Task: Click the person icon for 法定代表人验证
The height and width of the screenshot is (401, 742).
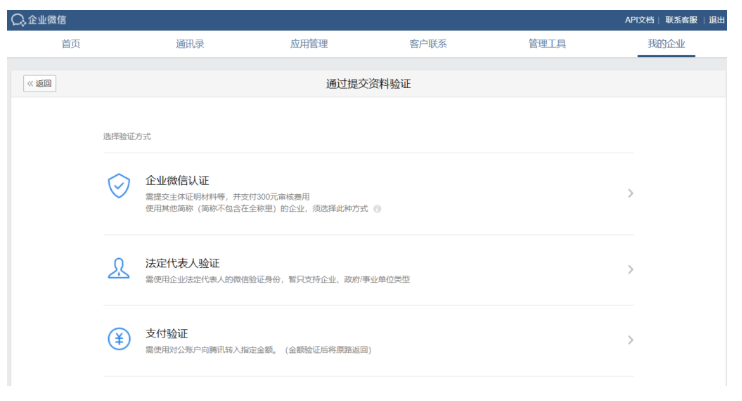Action: (x=119, y=268)
